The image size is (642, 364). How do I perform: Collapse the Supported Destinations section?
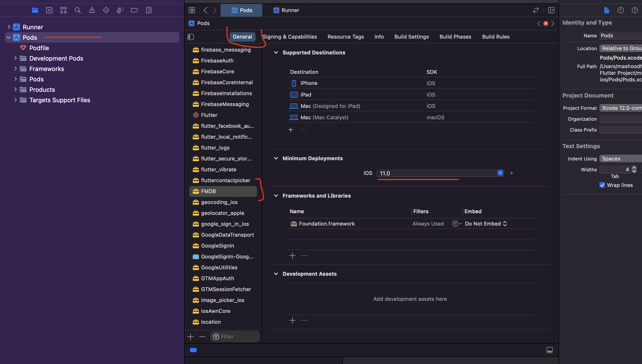(x=276, y=53)
